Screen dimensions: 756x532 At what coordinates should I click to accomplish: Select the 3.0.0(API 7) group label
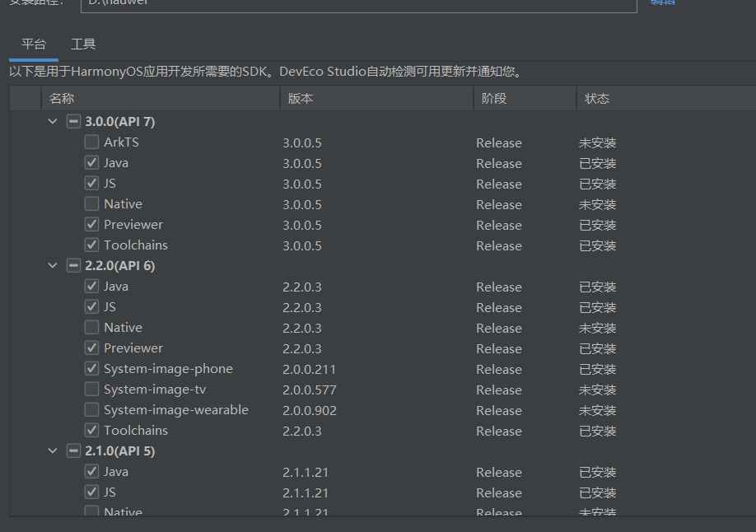pyautogui.click(x=120, y=122)
